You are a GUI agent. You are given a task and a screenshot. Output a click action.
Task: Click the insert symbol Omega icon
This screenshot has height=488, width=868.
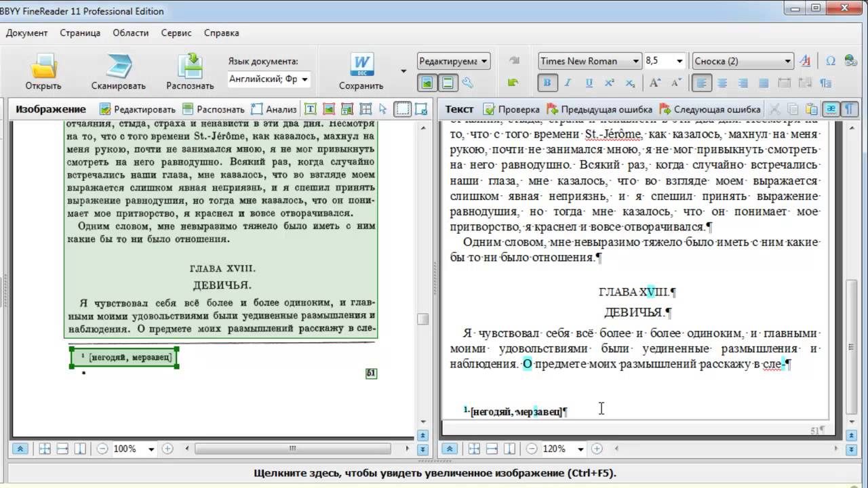tap(830, 61)
